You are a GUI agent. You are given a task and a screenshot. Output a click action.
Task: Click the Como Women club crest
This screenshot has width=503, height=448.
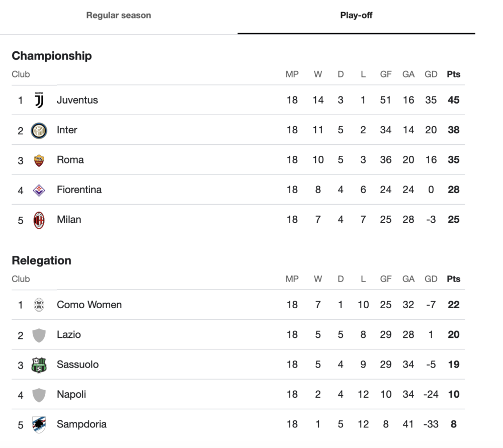coord(39,305)
